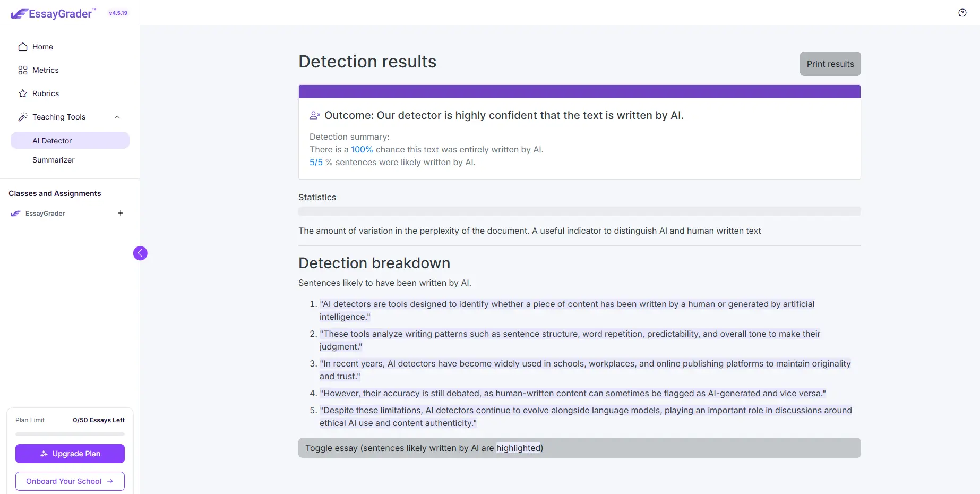Click the Rubrics star icon
980x494 pixels.
tap(23, 93)
